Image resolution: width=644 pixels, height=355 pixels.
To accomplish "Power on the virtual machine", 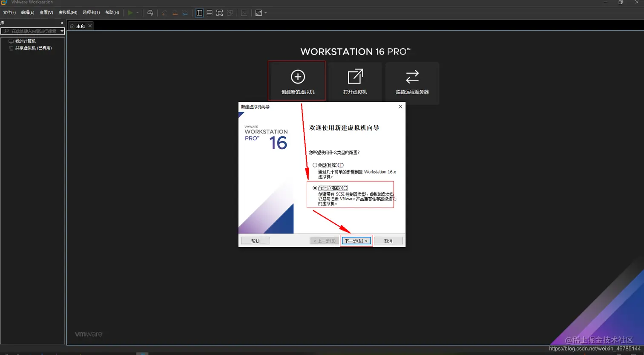I will tap(130, 12).
